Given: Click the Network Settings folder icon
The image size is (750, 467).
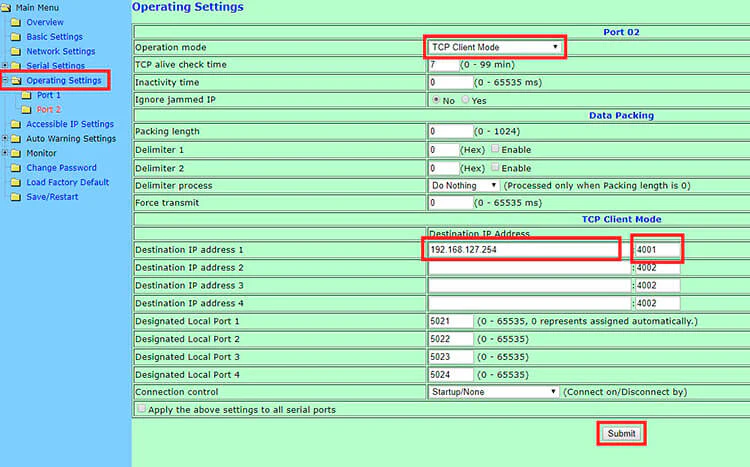Looking at the screenshot, I should coord(16,51).
